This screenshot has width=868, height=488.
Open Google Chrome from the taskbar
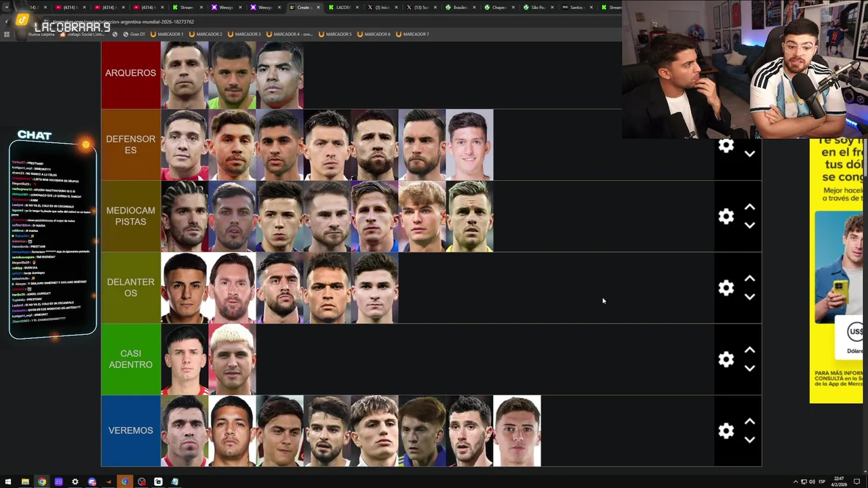42,482
